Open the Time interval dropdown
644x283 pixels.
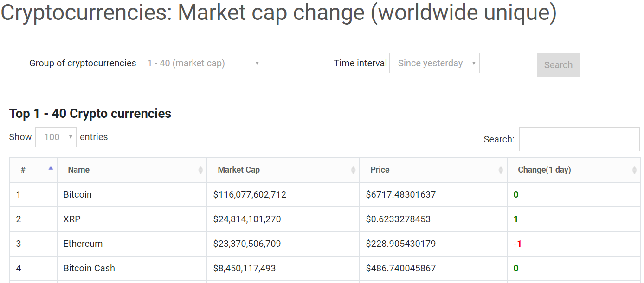(x=434, y=63)
